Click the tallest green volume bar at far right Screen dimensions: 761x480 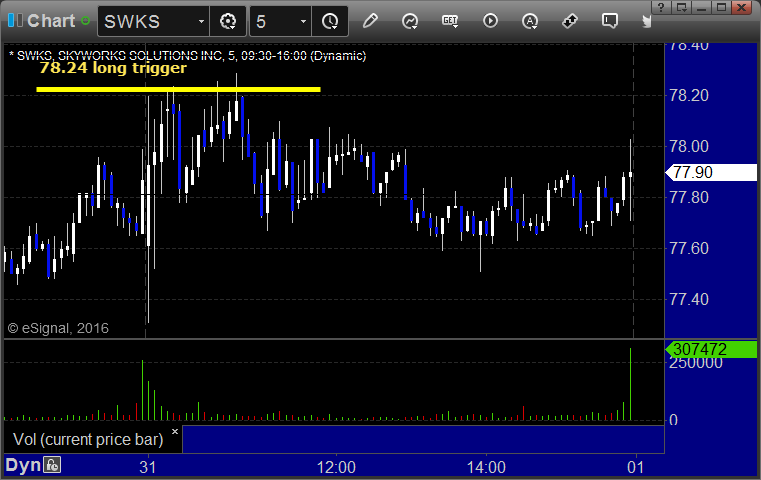coord(630,384)
